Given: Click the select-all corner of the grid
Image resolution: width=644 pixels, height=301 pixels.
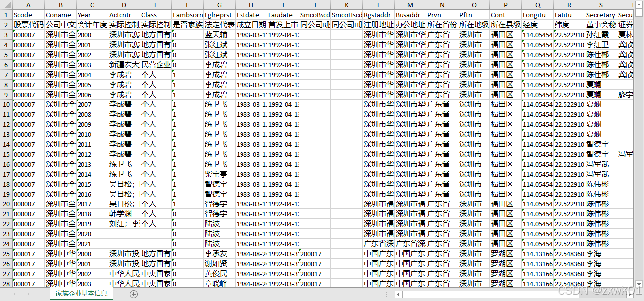Looking at the screenshot, I should pyautogui.click(x=6, y=5).
